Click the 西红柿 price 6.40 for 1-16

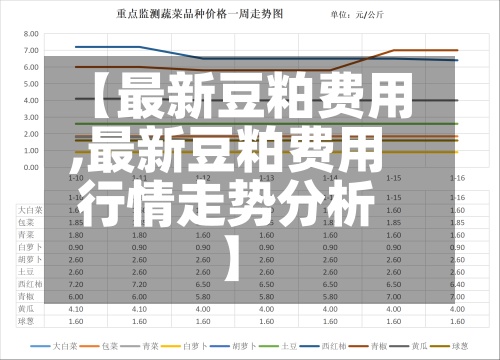click(457, 284)
